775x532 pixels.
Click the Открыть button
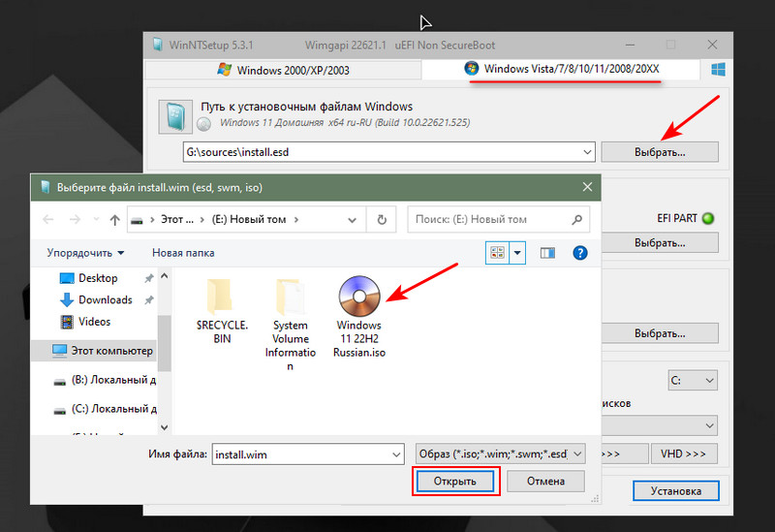point(455,481)
